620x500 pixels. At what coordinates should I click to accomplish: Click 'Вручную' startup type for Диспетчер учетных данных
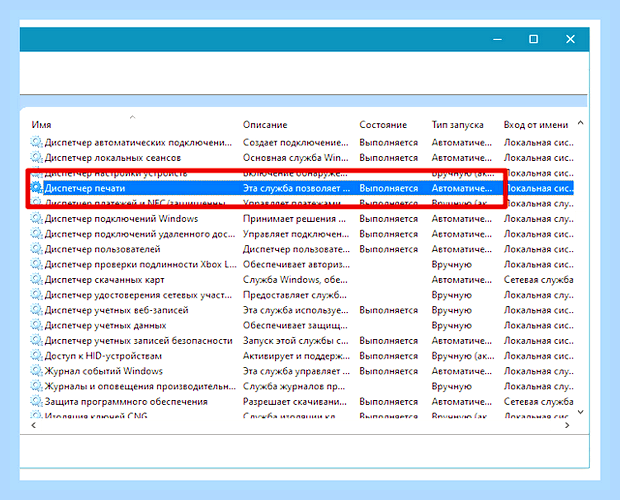click(452, 325)
